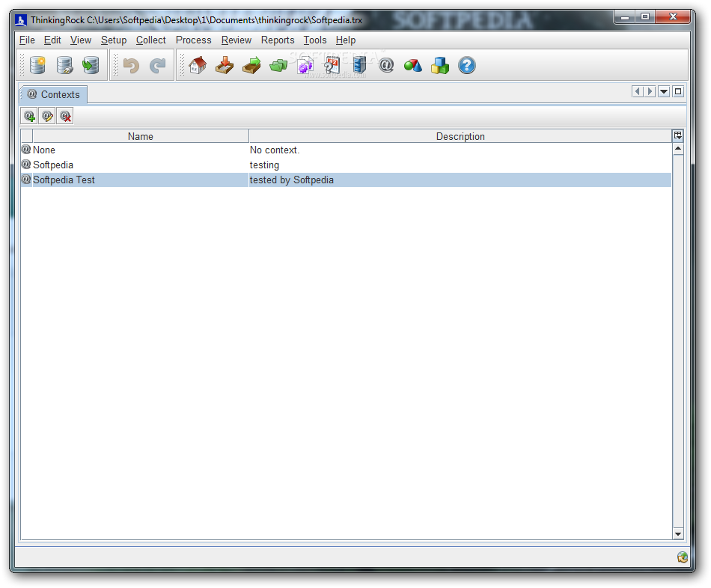Open the colored cubes Criteria icon
Screen dimensions: 711x588
(440, 66)
